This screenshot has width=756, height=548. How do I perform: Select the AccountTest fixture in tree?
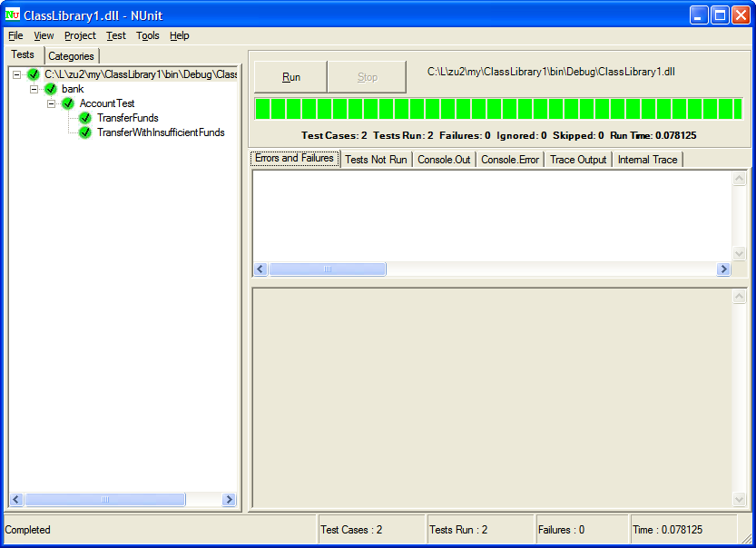(107, 103)
